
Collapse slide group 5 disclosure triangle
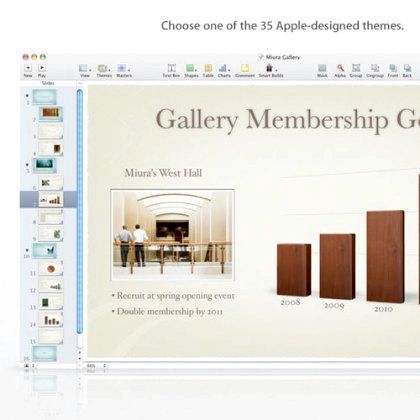(27, 165)
